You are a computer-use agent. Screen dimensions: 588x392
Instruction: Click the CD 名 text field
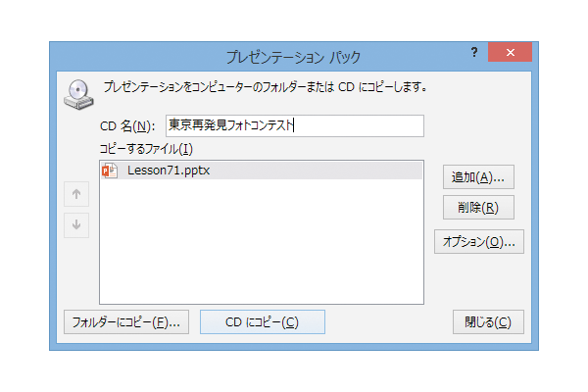[x=295, y=125]
